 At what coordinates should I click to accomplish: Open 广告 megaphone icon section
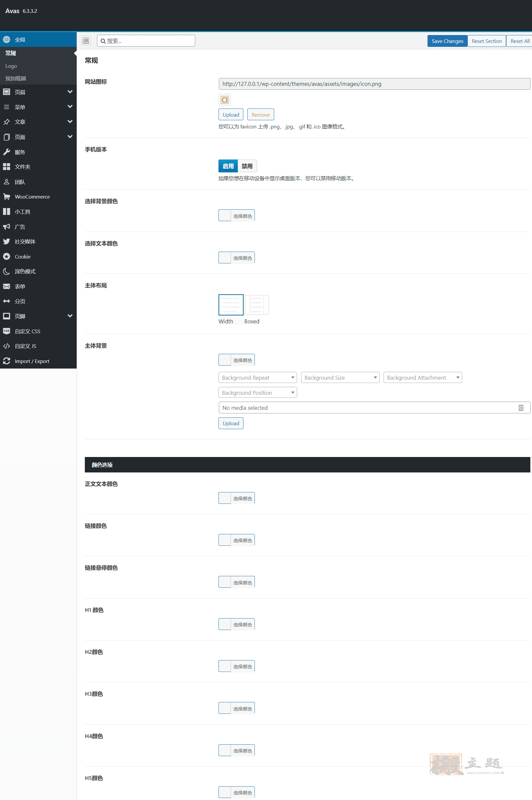(38, 227)
